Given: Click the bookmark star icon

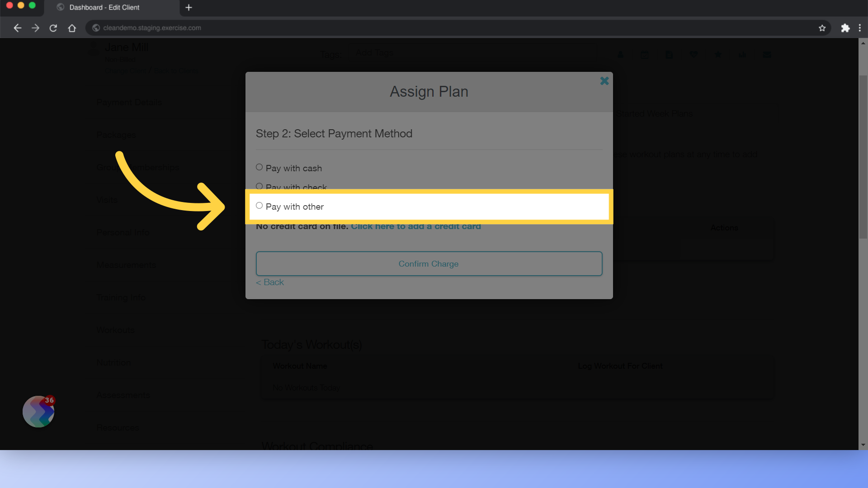Looking at the screenshot, I should 822,28.
